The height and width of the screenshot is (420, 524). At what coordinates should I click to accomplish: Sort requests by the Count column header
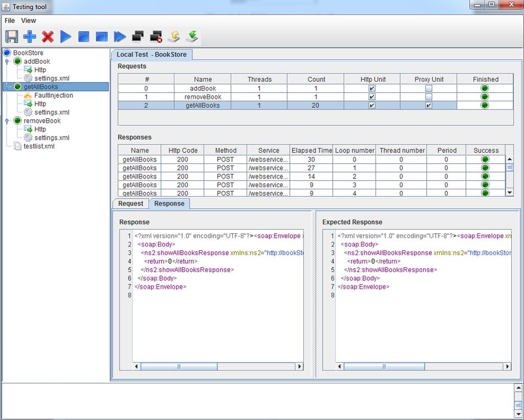316,79
